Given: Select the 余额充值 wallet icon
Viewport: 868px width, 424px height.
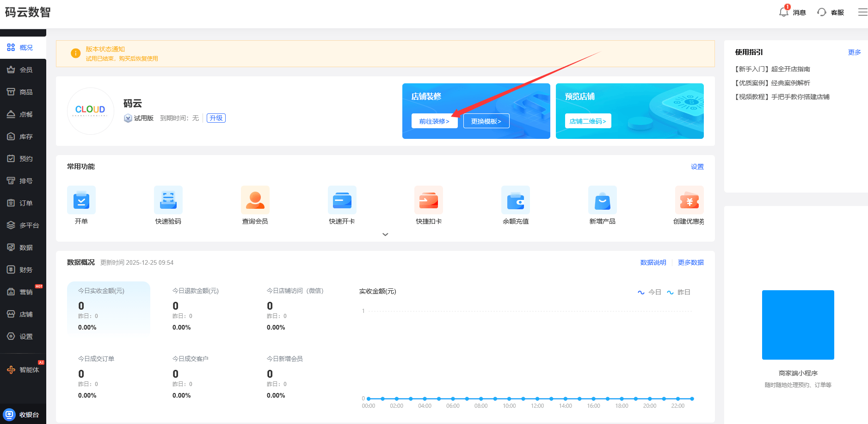Looking at the screenshot, I should (x=516, y=200).
